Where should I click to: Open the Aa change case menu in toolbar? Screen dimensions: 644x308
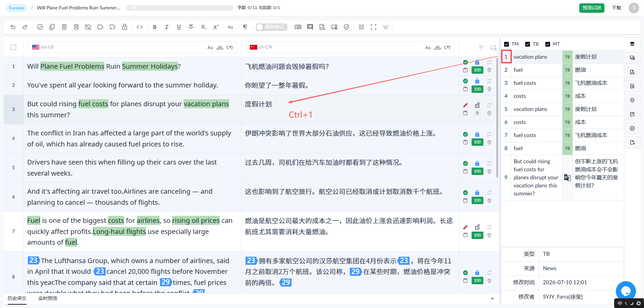(230, 27)
